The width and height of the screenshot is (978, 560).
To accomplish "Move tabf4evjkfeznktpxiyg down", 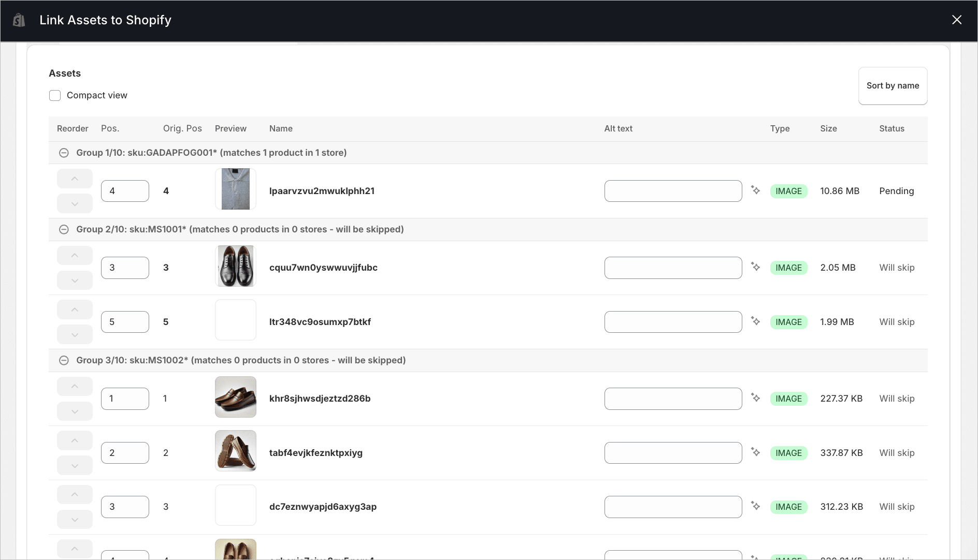I will 75,465.
